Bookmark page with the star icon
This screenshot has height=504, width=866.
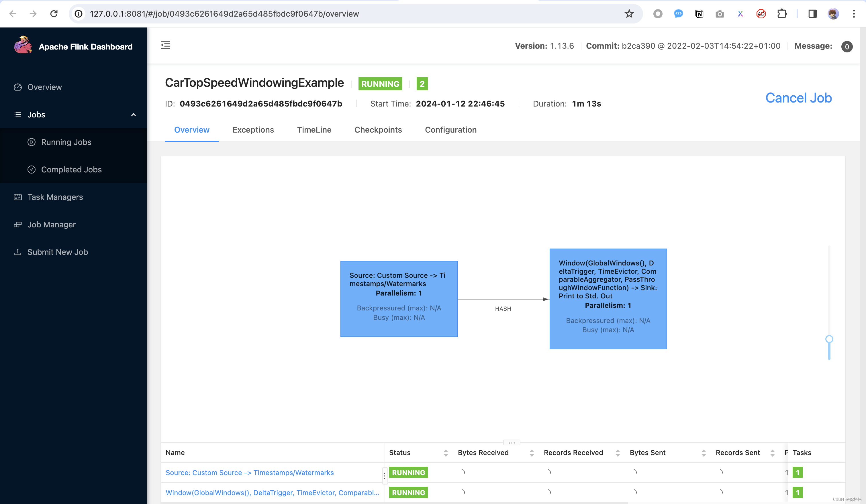tap(629, 14)
